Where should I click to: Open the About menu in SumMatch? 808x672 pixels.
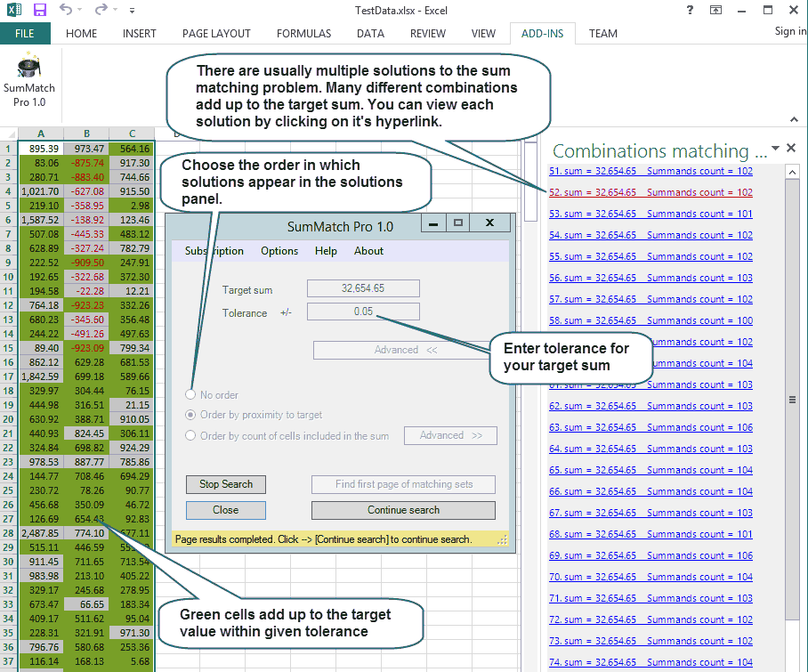coord(368,251)
